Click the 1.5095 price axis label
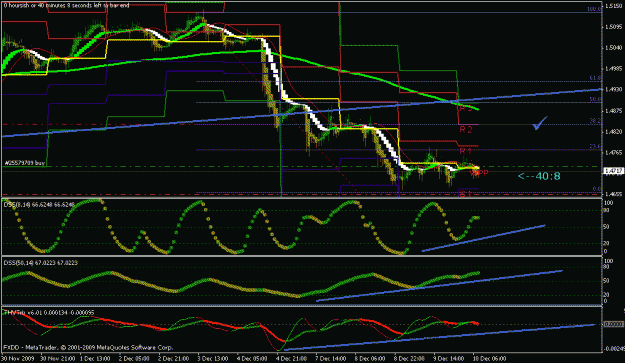Image resolution: width=625 pixels, height=363 pixels. [614, 27]
